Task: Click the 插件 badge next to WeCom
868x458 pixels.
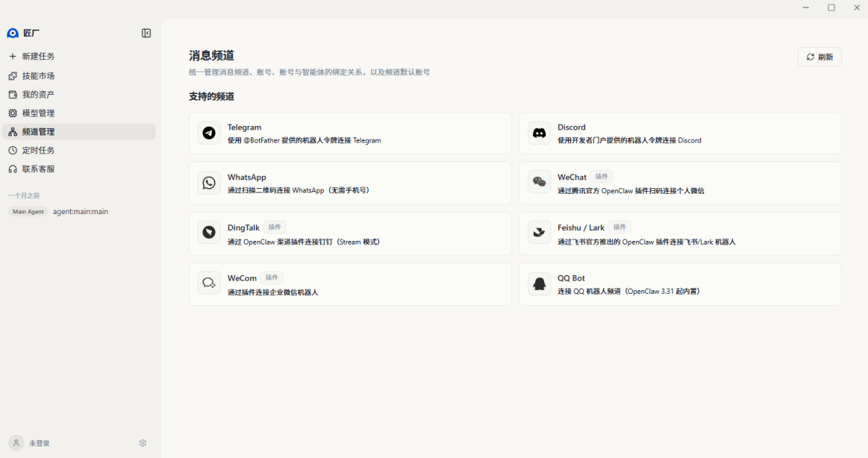Action: tap(272, 277)
